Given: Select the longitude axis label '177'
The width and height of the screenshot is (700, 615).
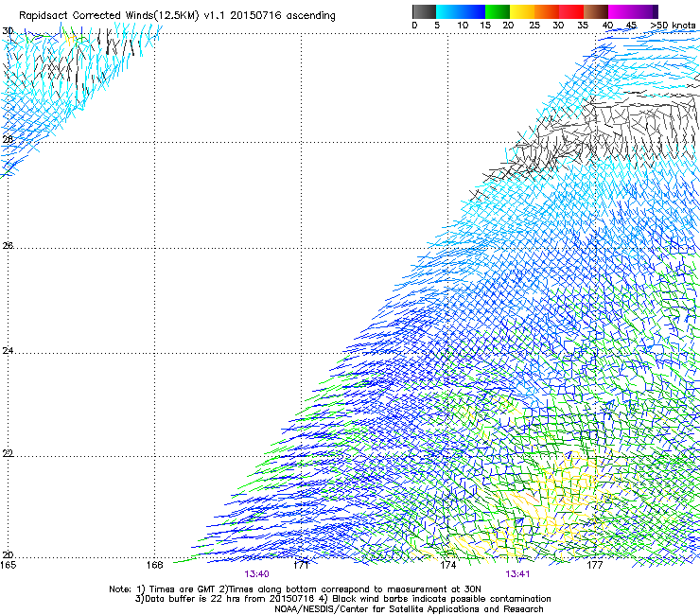Looking at the screenshot, I should (594, 565).
